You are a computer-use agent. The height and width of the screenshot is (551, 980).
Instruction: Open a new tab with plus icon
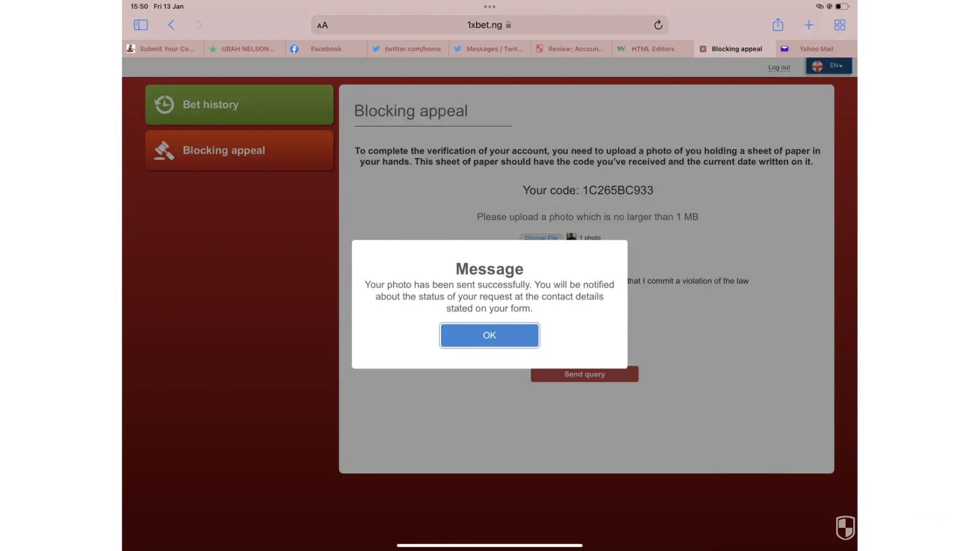[809, 25]
